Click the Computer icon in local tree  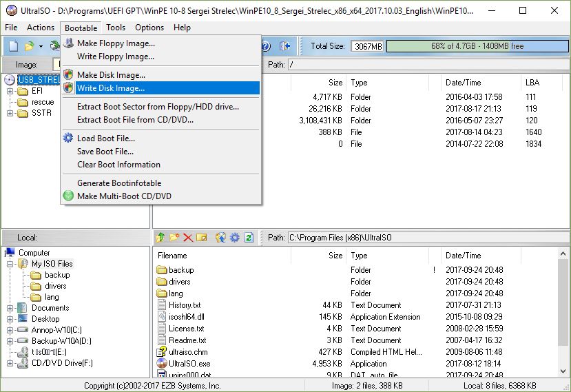10,252
